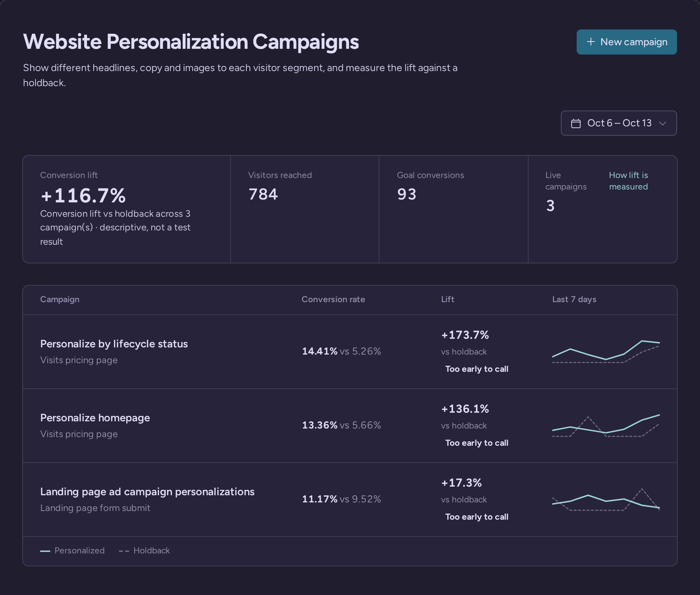The image size is (700, 595).
Task: Click the Visitors reached value 784
Action: (263, 194)
